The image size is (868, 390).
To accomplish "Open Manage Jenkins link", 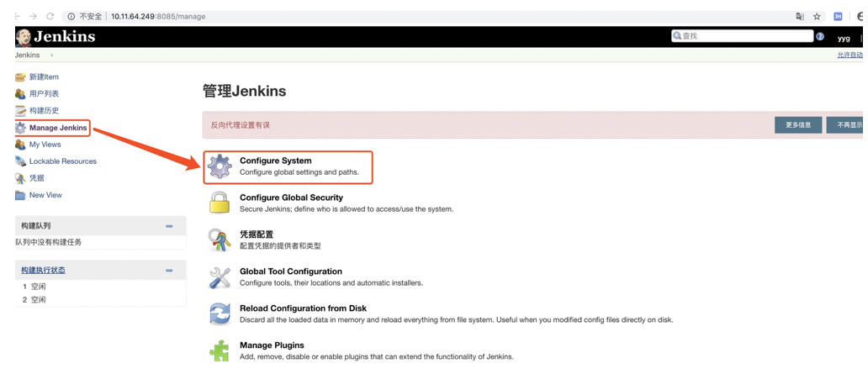I will click(58, 128).
